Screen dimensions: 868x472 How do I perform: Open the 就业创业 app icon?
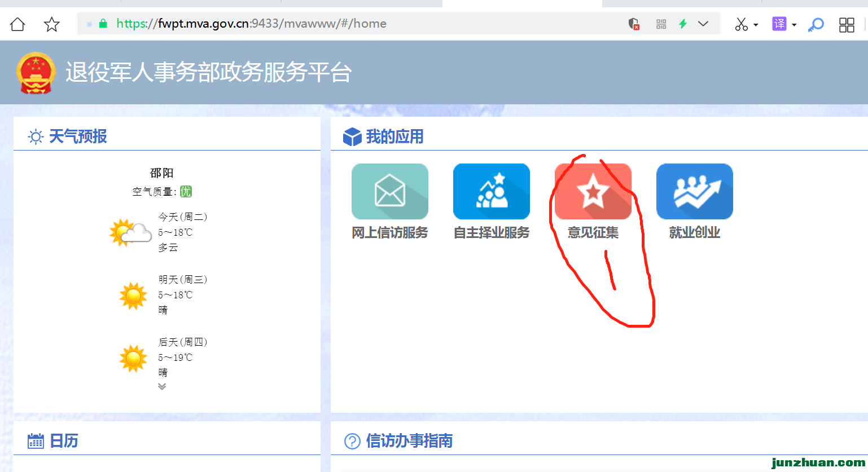pos(694,192)
